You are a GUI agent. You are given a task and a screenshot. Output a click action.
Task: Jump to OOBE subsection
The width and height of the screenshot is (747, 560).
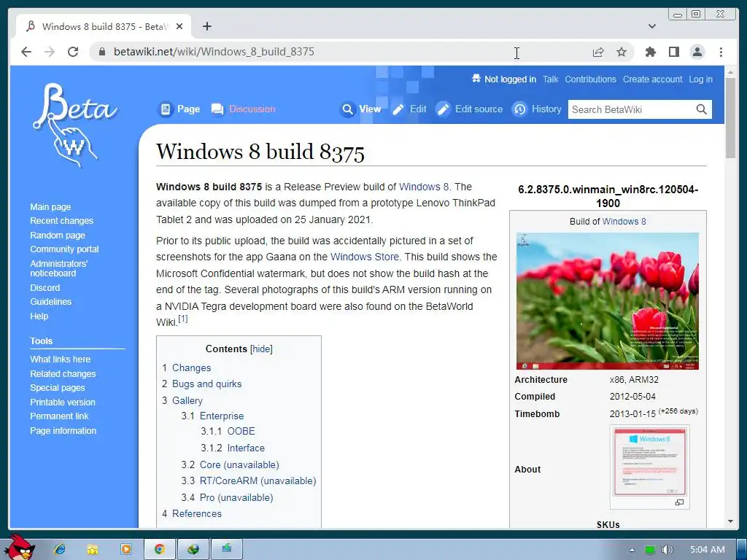coord(241,431)
